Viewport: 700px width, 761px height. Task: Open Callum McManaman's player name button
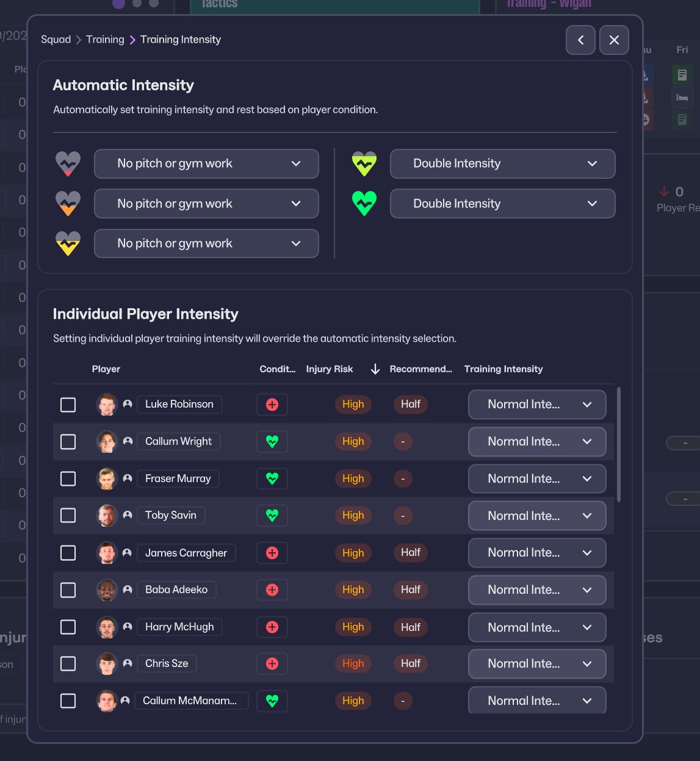tap(191, 701)
